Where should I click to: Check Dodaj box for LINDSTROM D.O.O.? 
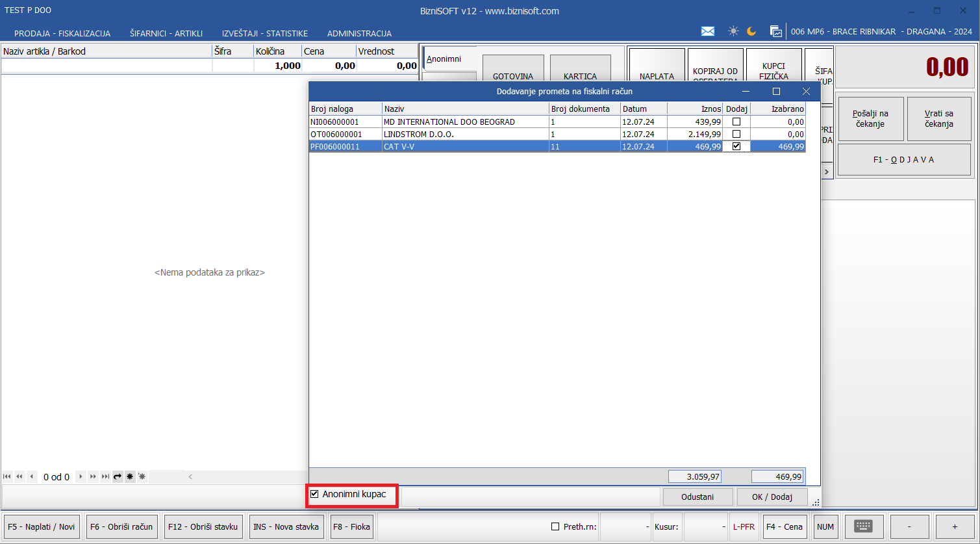(x=736, y=134)
